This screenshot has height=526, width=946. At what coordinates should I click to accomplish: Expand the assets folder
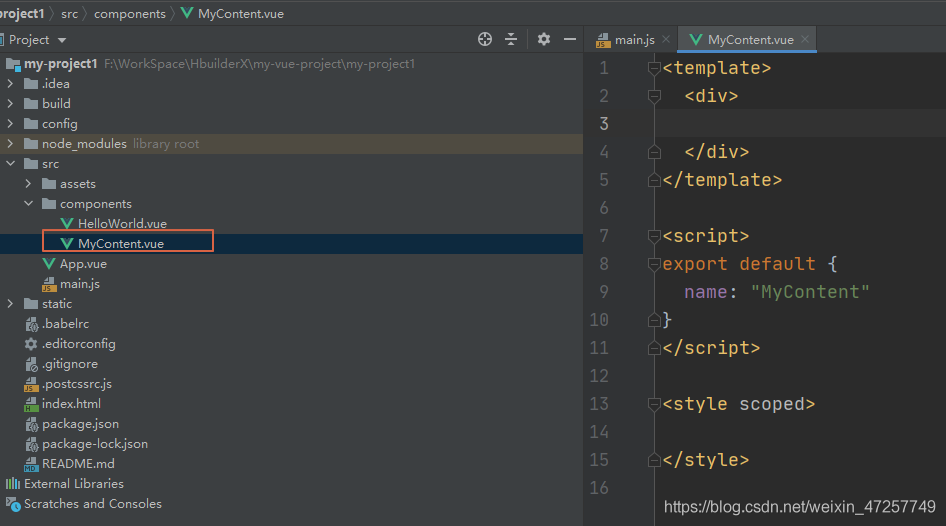(28, 183)
